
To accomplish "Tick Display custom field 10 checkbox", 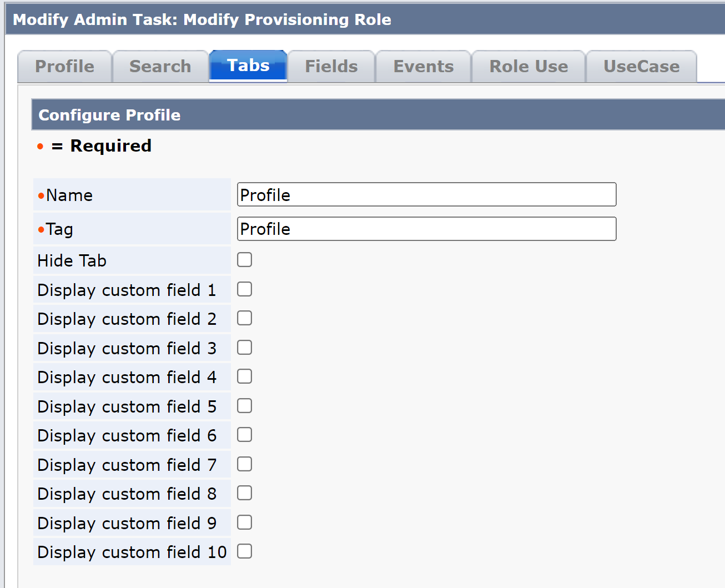I will 244,551.
